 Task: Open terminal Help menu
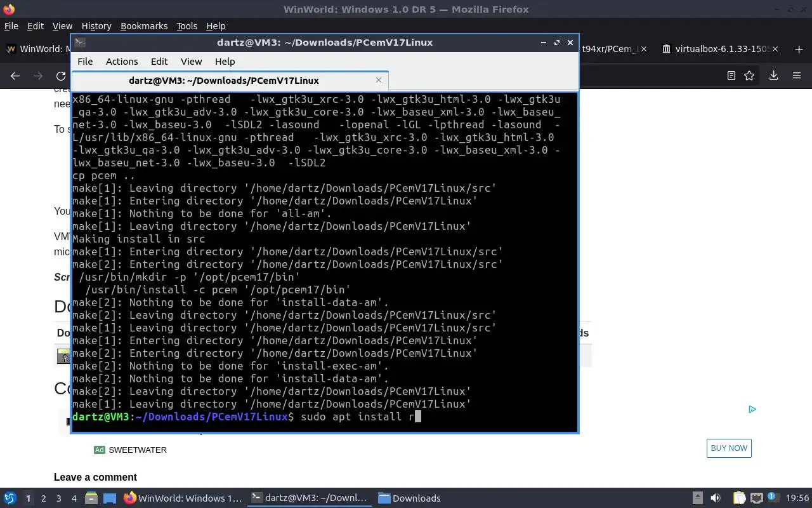pyautogui.click(x=225, y=61)
